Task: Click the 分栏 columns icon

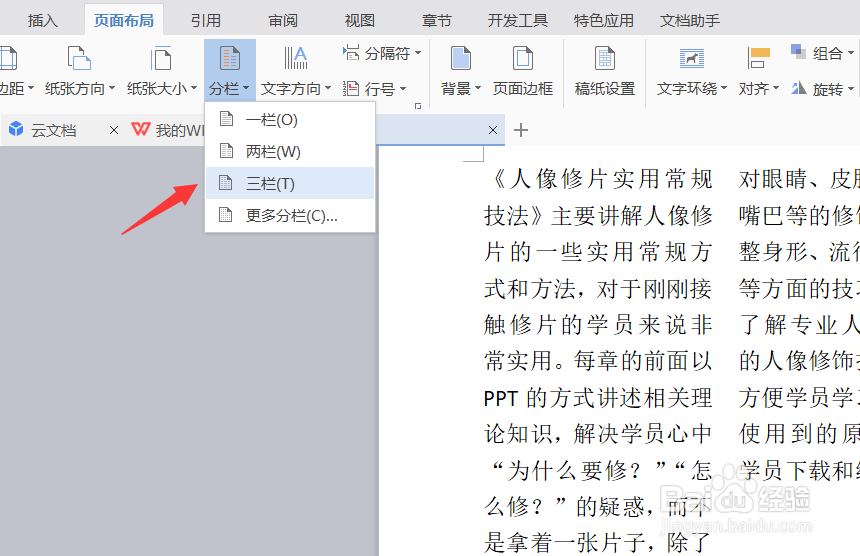Action: click(x=230, y=58)
